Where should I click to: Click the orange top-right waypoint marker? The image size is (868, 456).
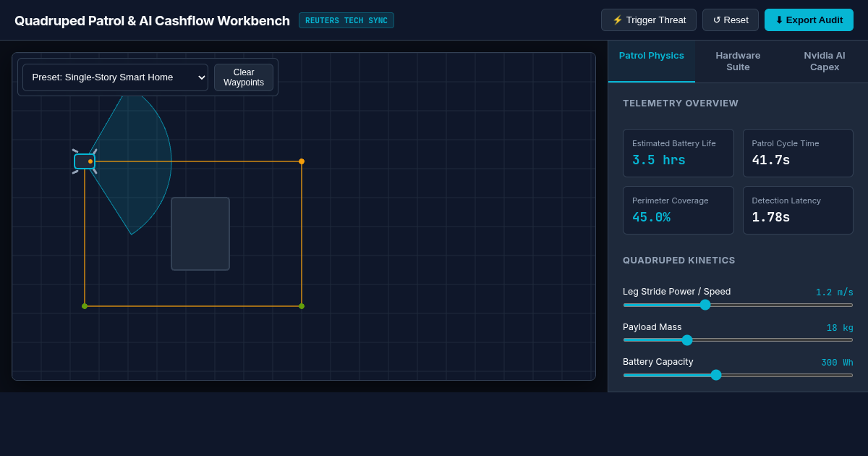tap(302, 161)
